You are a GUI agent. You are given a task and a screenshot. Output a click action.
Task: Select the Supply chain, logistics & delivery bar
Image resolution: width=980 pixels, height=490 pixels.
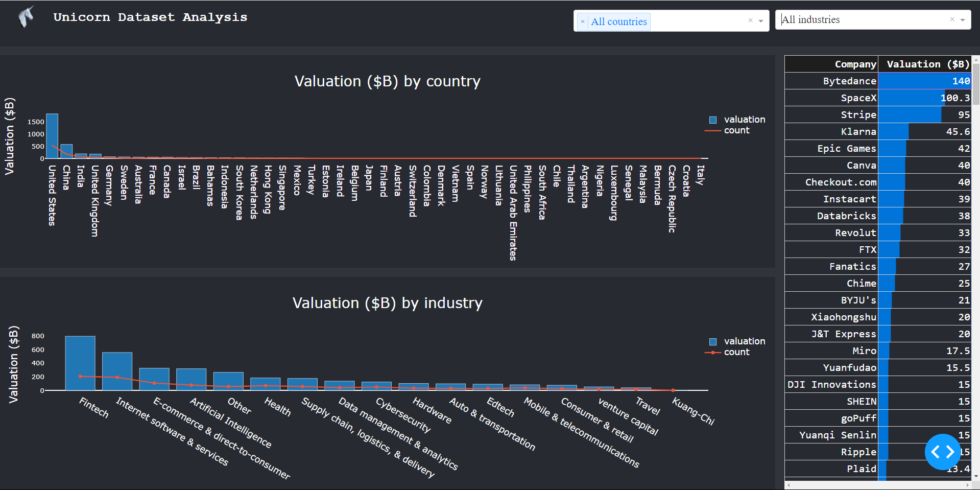[x=302, y=384]
